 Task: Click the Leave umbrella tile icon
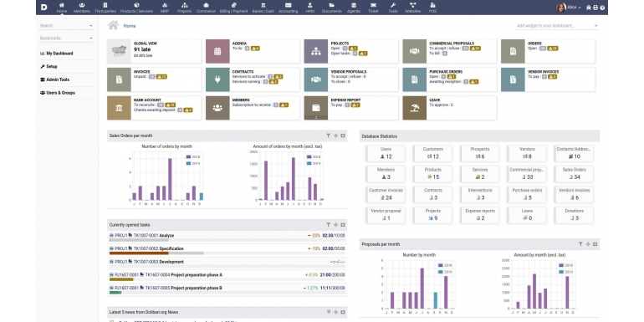[414, 108]
